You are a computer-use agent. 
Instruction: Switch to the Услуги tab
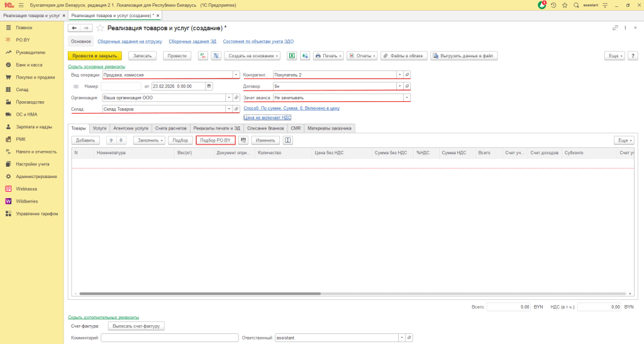click(x=99, y=128)
